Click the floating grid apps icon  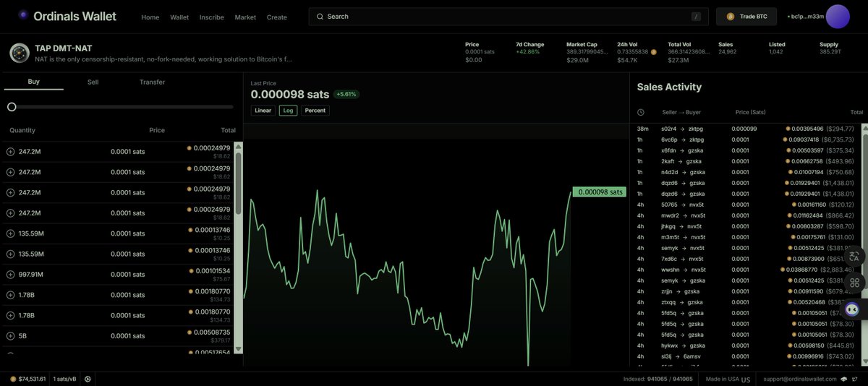tap(854, 283)
